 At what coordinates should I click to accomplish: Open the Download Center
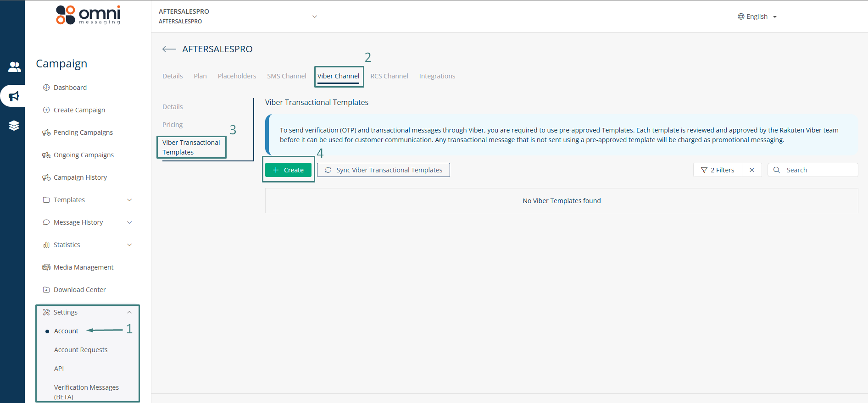[x=80, y=290]
